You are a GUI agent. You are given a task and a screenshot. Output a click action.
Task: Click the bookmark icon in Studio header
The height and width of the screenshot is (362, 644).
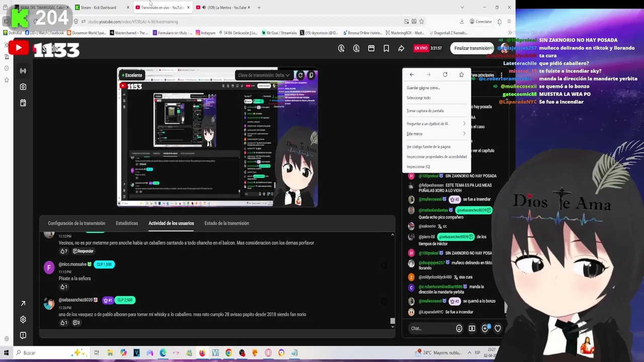point(386,48)
